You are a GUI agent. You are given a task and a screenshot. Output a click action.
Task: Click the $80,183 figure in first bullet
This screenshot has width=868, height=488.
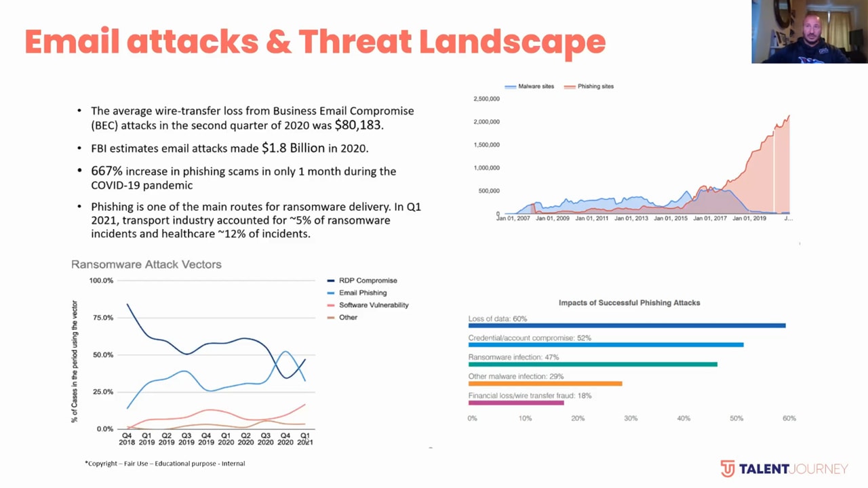coord(359,125)
